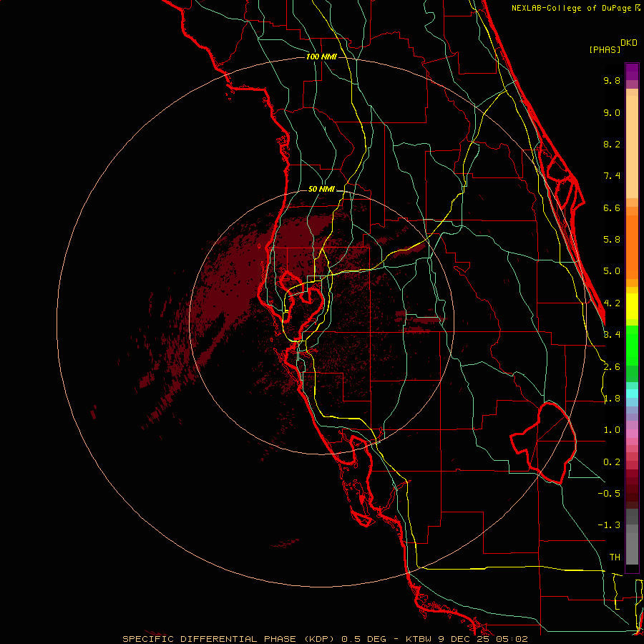Click the 2.6 legend value
The image size is (644, 644).
tap(612, 367)
